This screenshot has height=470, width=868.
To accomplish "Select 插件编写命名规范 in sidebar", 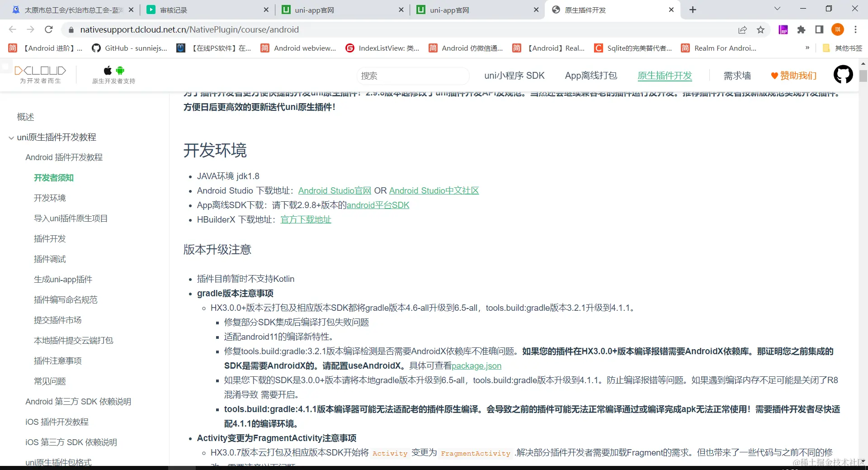I will 66,299.
